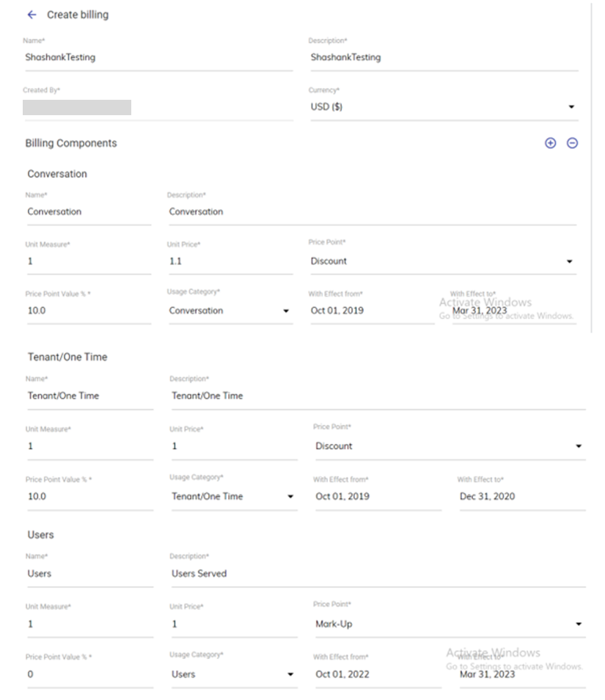Viewport: 605px width, 700px height.
Task: Click Users Price Point Value field showing 0
Action: pyautogui.click(x=89, y=674)
